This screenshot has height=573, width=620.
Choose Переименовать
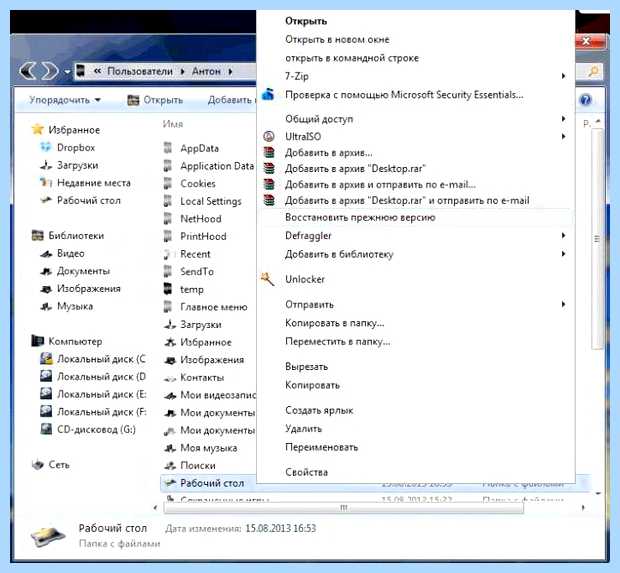[x=321, y=447]
